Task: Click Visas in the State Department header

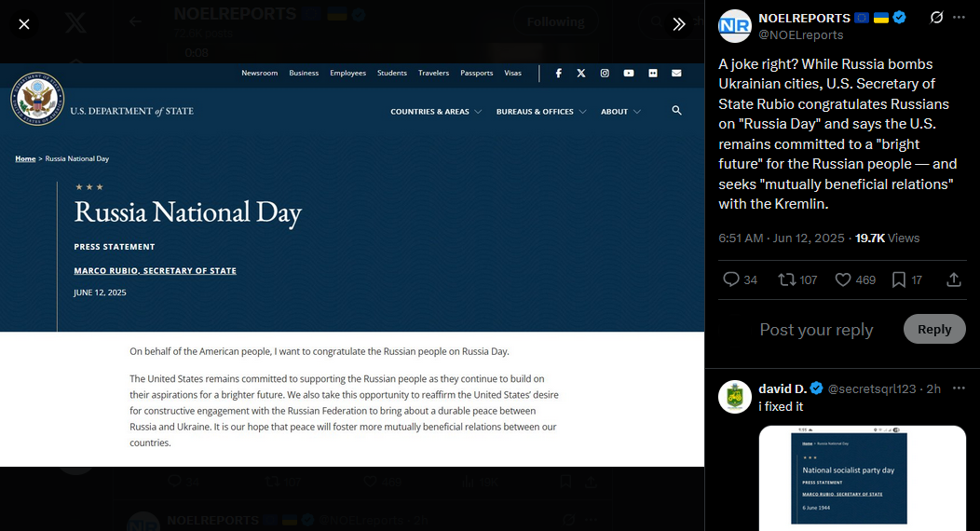Action: tap(512, 73)
